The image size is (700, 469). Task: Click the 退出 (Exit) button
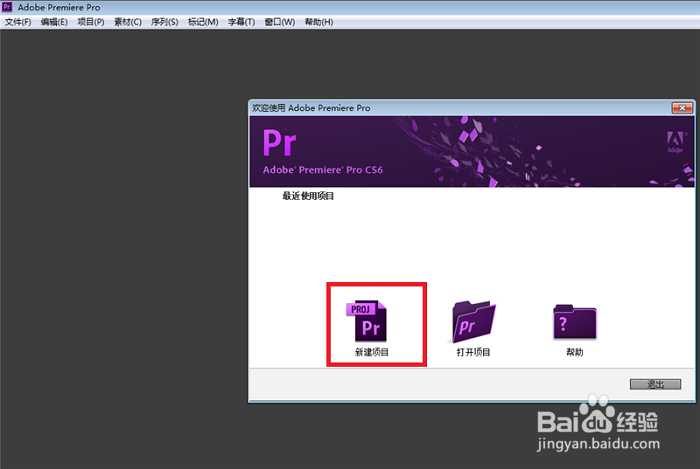[x=655, y=384]
